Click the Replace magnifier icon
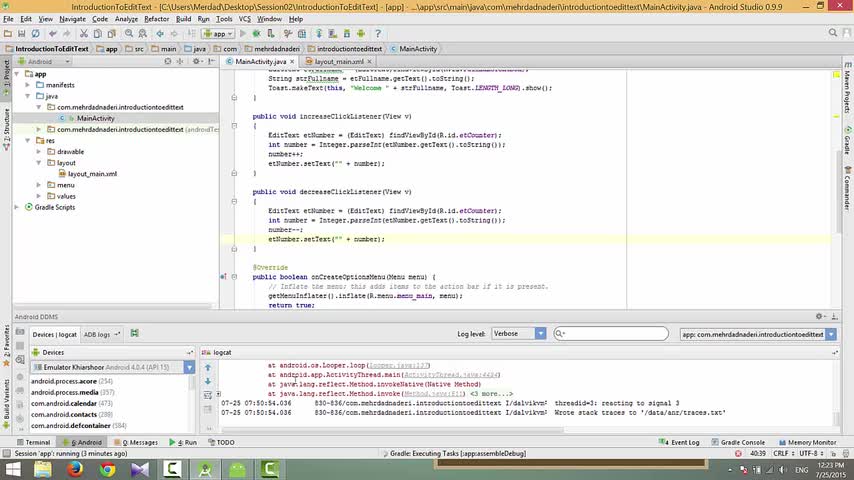This screenshot has height=480, width=854. [143, 34]
